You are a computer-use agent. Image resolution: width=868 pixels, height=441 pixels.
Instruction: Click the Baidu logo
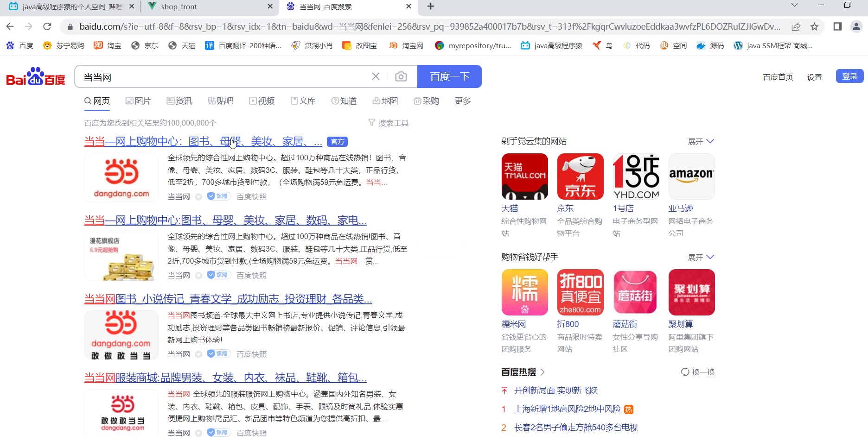[x=36, y=76]
